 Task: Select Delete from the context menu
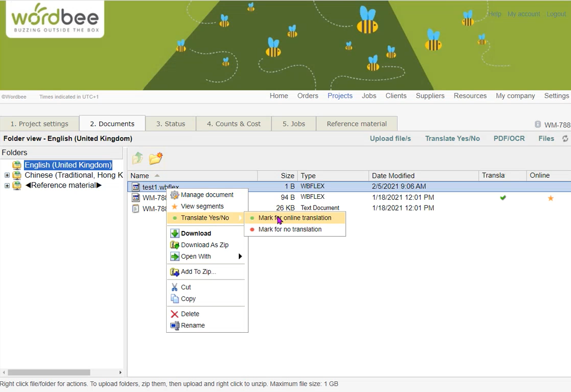(x=190, y=314)
